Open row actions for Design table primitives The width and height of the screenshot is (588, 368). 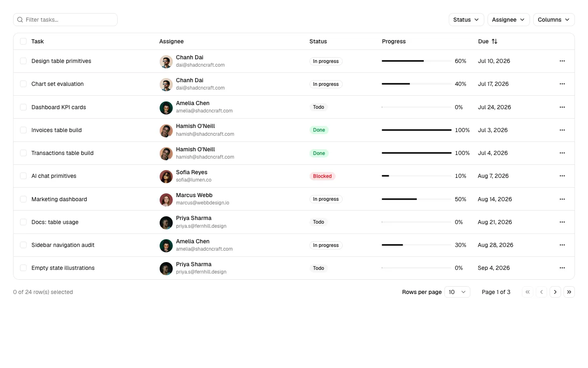coord(562,61)
